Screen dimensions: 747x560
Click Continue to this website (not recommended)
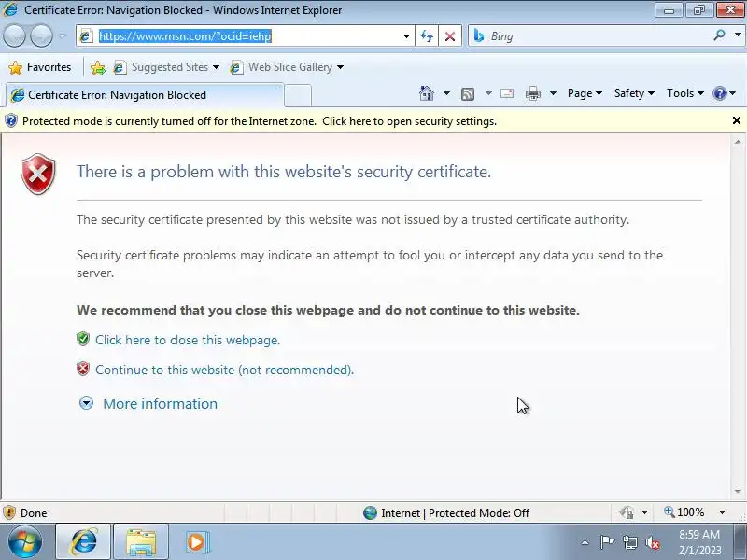224,370
